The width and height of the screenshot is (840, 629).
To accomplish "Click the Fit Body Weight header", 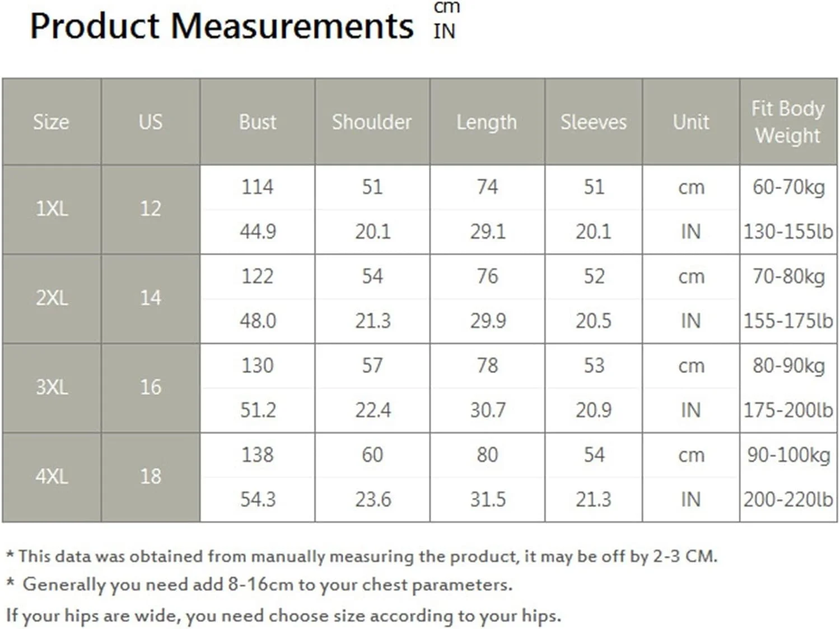I will pos(788,122).
